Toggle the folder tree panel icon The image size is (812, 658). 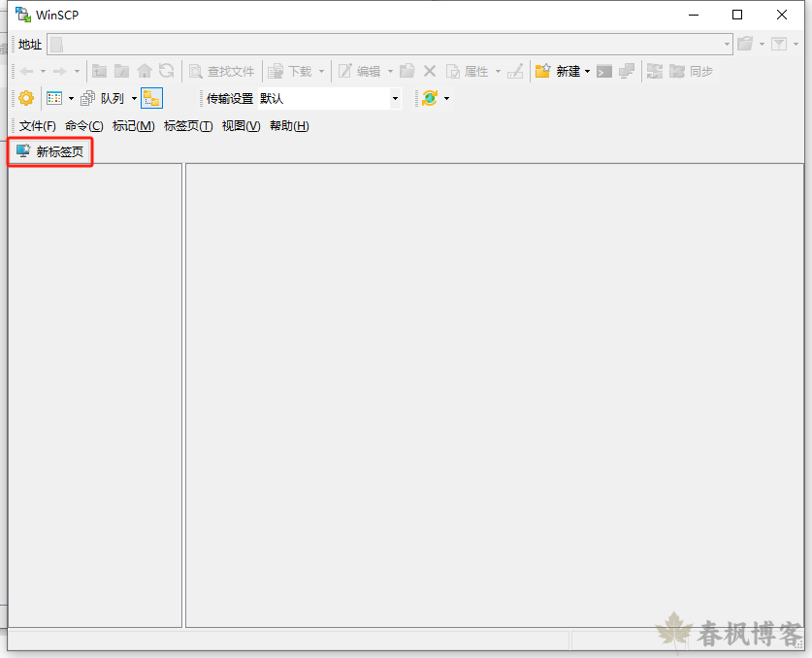coord(151,98)
